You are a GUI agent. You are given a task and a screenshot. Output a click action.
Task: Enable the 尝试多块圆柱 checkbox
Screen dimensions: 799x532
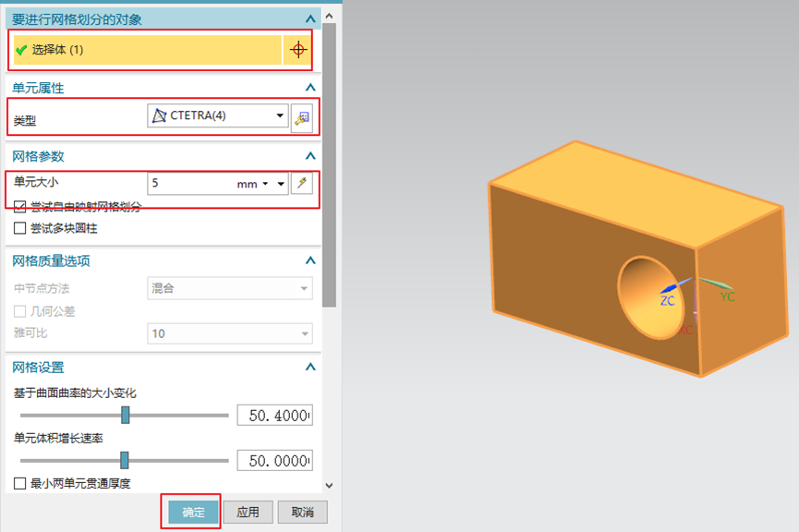coord(20,228)
